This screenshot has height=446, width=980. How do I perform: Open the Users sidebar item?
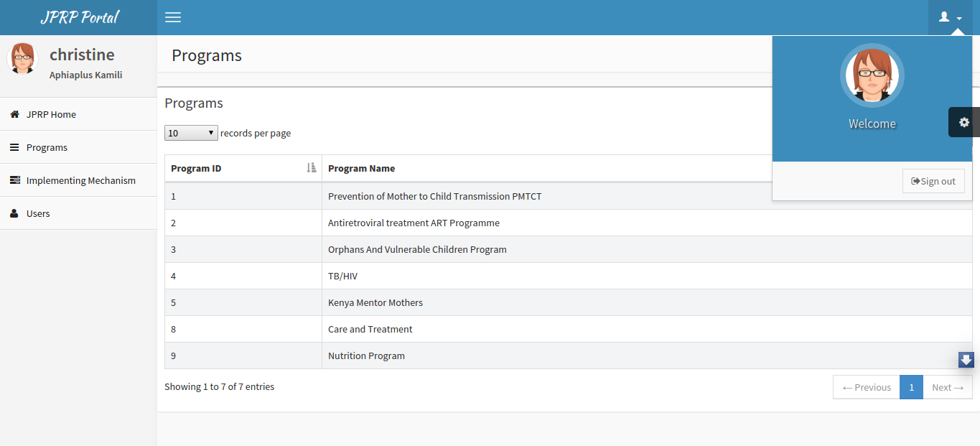coord(78,213)
